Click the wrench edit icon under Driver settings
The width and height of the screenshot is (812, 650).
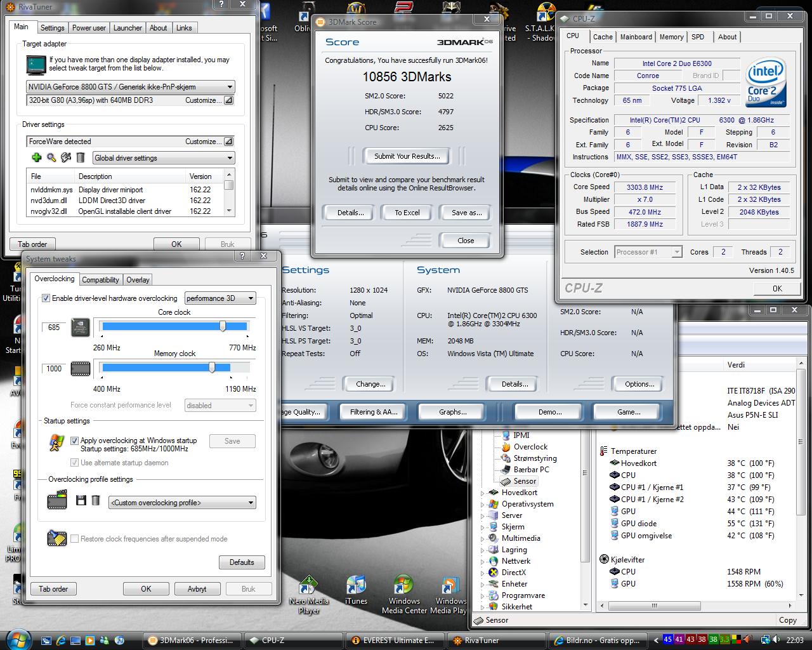tap(66, 157)
